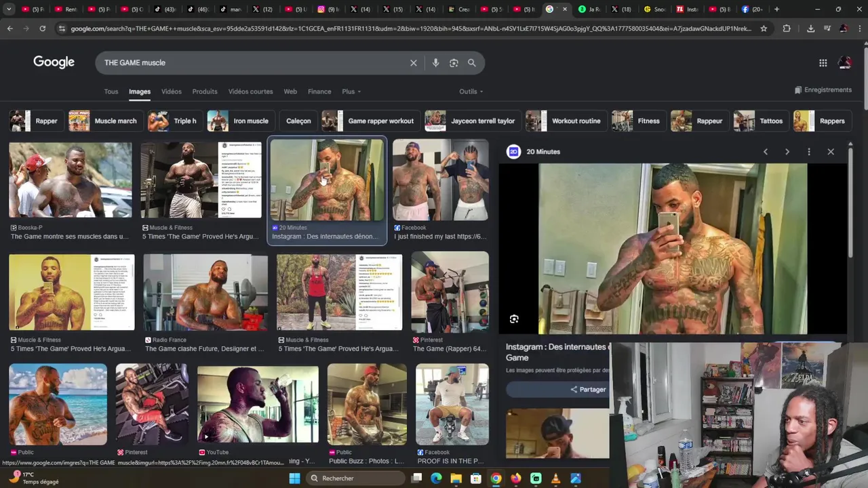Switch to the Vidéos courtes tab
This screenshot has height=488, width=868.
click(250, 91)
